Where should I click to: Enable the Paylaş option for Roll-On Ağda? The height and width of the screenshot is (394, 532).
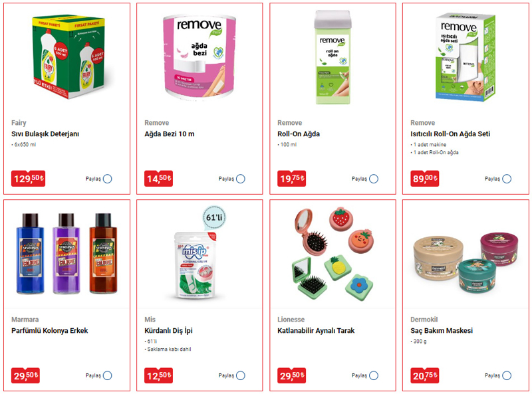click(x=374, y=179)
